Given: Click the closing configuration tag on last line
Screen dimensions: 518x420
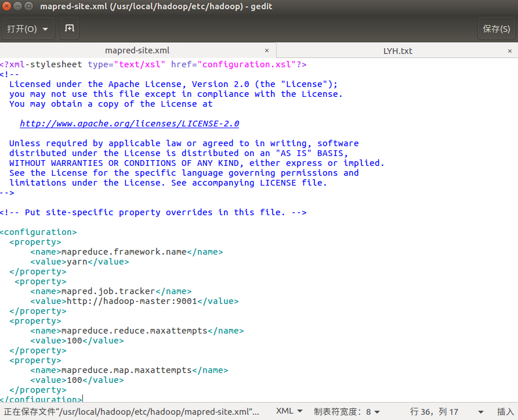Looking at the screenshot, I should (41, 399).
